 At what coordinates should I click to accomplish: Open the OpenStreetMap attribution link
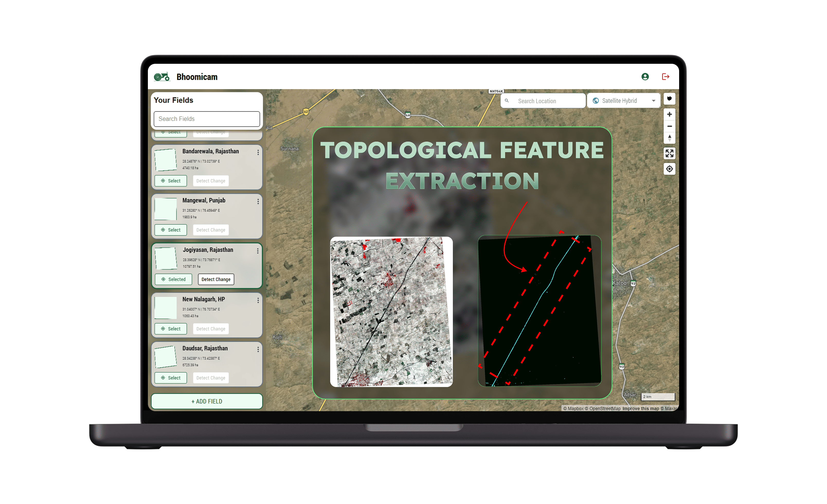point(603,408)
